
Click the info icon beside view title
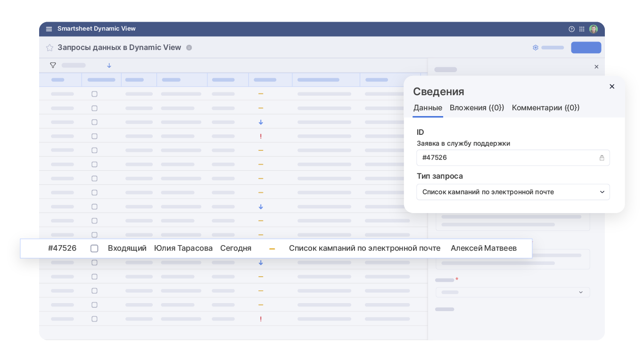[189, 48]
